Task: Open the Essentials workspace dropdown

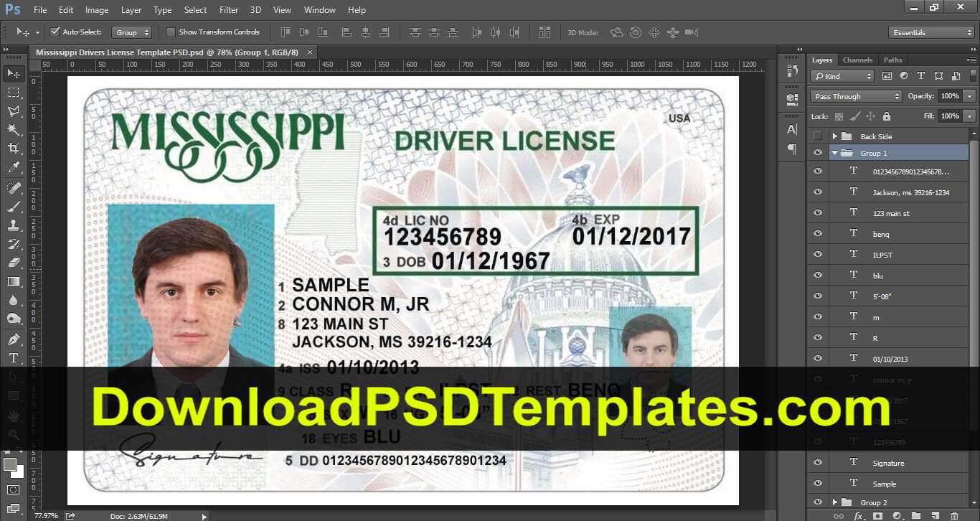Action: (931, 32)
